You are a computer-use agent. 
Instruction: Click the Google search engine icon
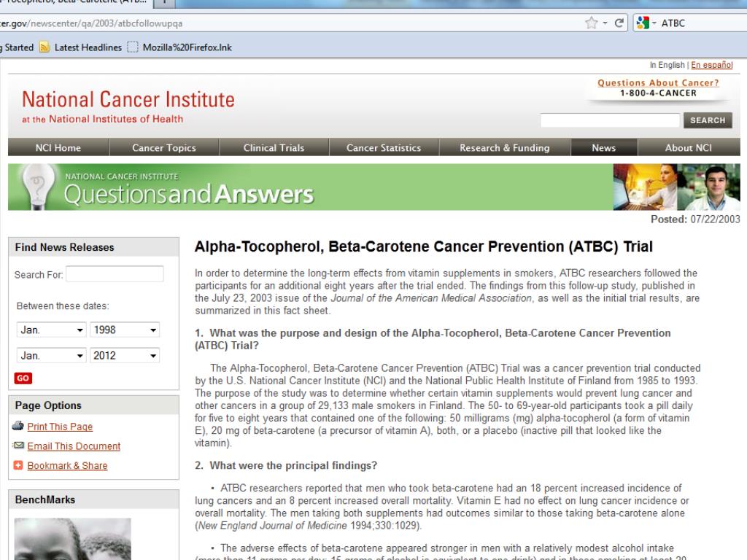click(643, 23)
